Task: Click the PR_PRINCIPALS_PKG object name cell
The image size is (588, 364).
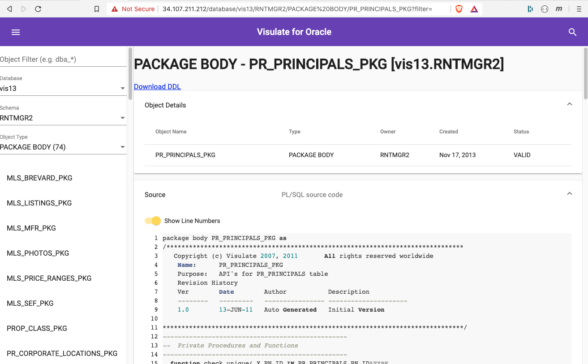Action: point(185,155)
